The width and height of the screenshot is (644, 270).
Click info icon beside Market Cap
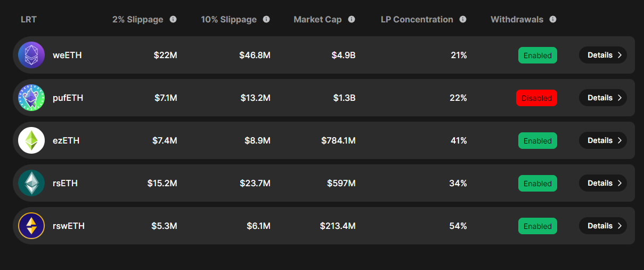point(352,19)
